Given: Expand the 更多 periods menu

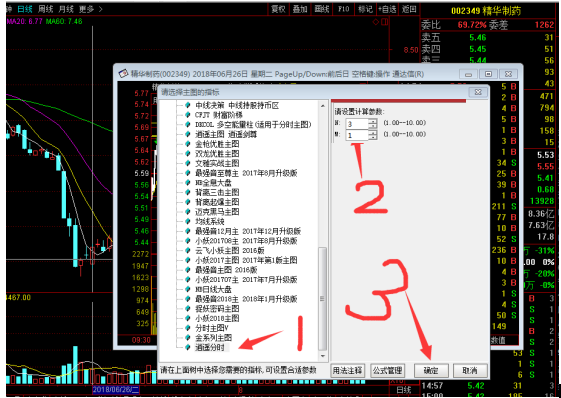Looking at the screenshot, I should click(90, 9).
